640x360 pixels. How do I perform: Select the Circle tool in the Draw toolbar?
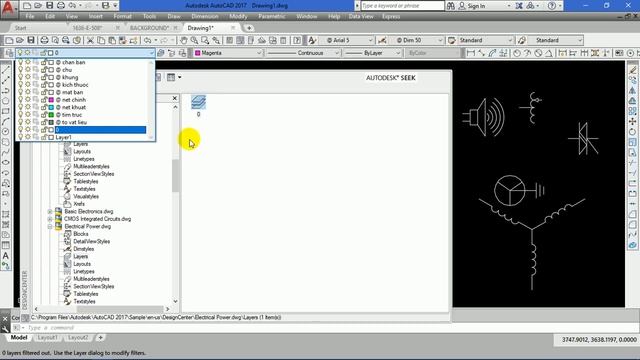pyautogui.click(x=6, y=131)
